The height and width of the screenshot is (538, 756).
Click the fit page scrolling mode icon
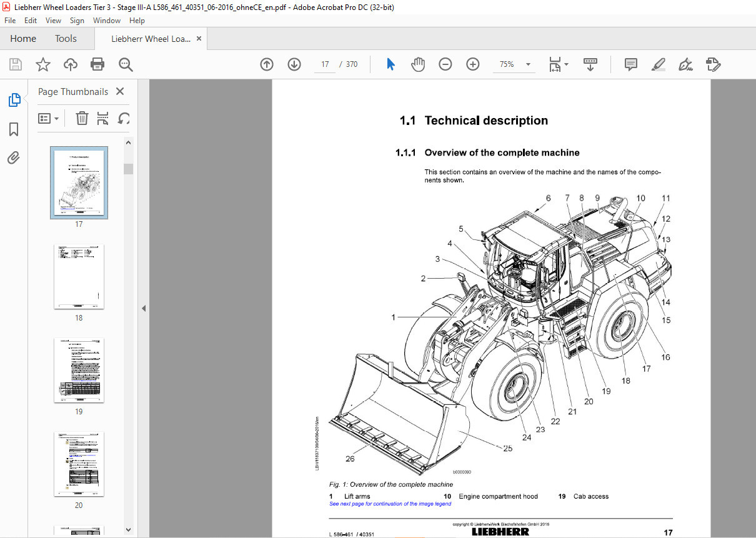tap(555, 64)
